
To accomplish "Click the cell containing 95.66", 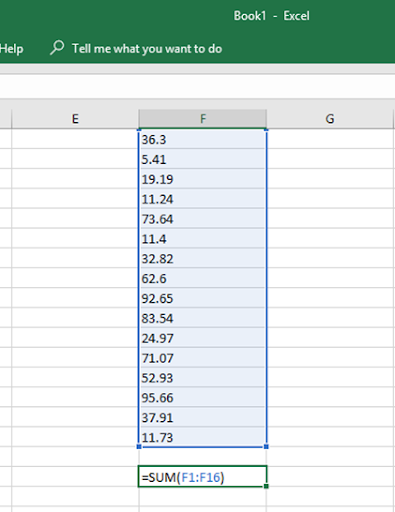I will 203,397.
